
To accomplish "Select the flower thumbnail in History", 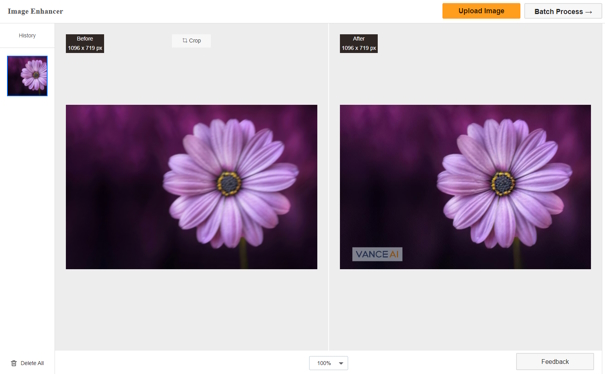I will pyautogui.click(x=27, y=76).
